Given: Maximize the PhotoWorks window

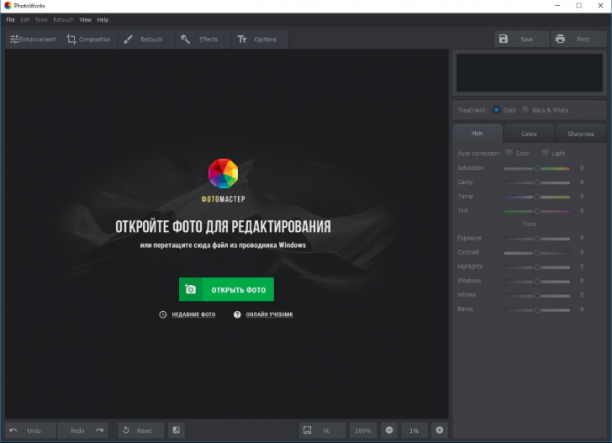Looking at the screenshot, I should (x=579, y=5).
